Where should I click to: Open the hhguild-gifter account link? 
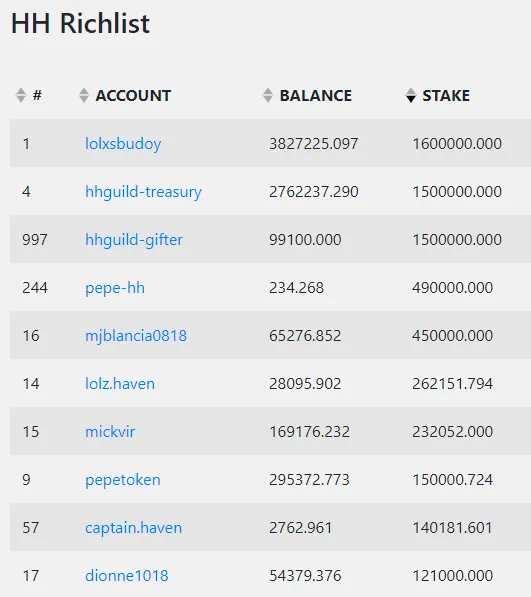pos(134,240)
